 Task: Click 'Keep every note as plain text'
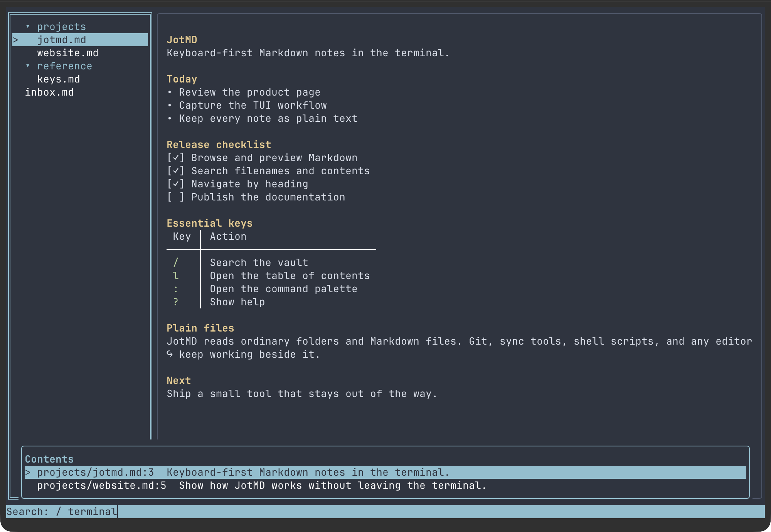pyautogui.click(x=268, y=118)
